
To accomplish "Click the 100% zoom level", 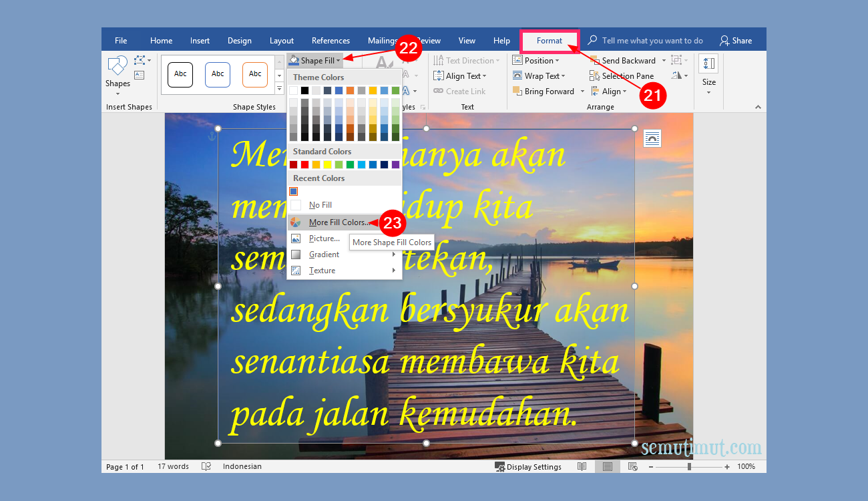I will point(746,466).
